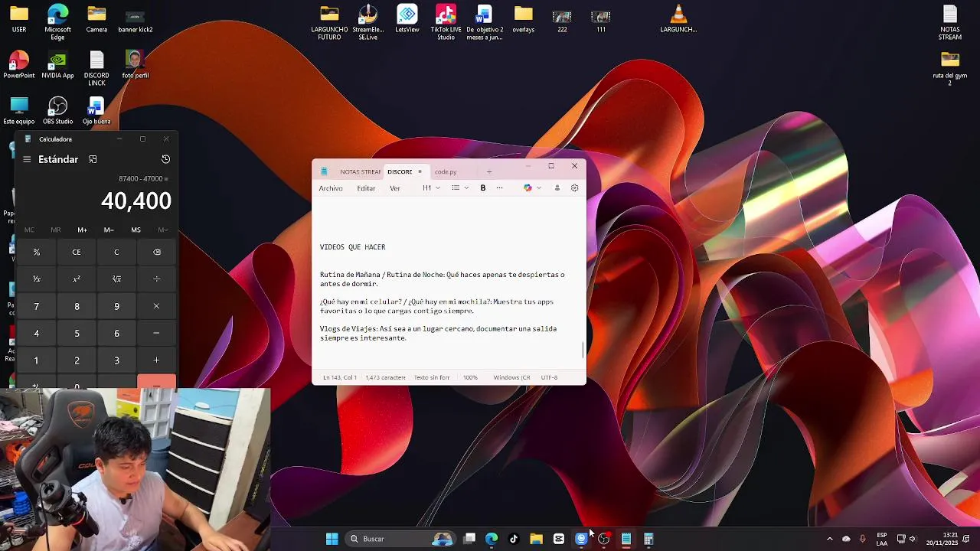
Task: Click the multiply key in Calculator
Action: [156, 306]
